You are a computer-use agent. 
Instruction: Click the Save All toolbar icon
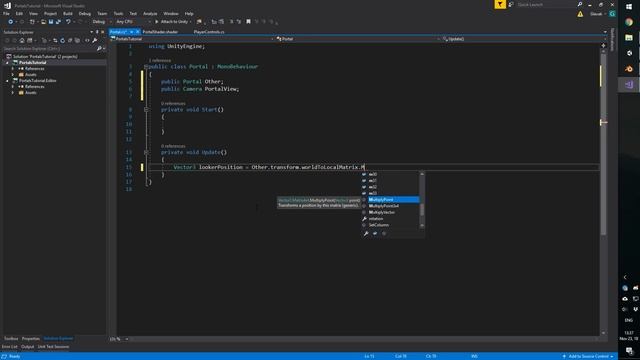(x=58, y=22)
